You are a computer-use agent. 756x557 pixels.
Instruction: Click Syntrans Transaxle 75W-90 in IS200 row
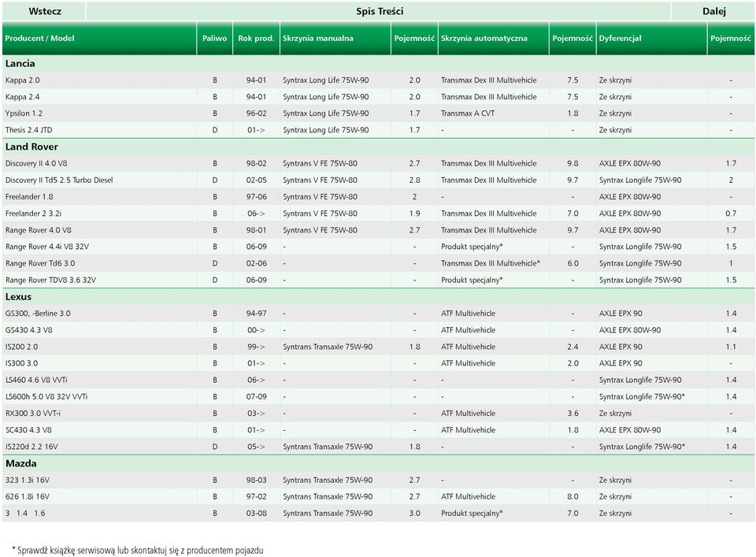point(328,347)
